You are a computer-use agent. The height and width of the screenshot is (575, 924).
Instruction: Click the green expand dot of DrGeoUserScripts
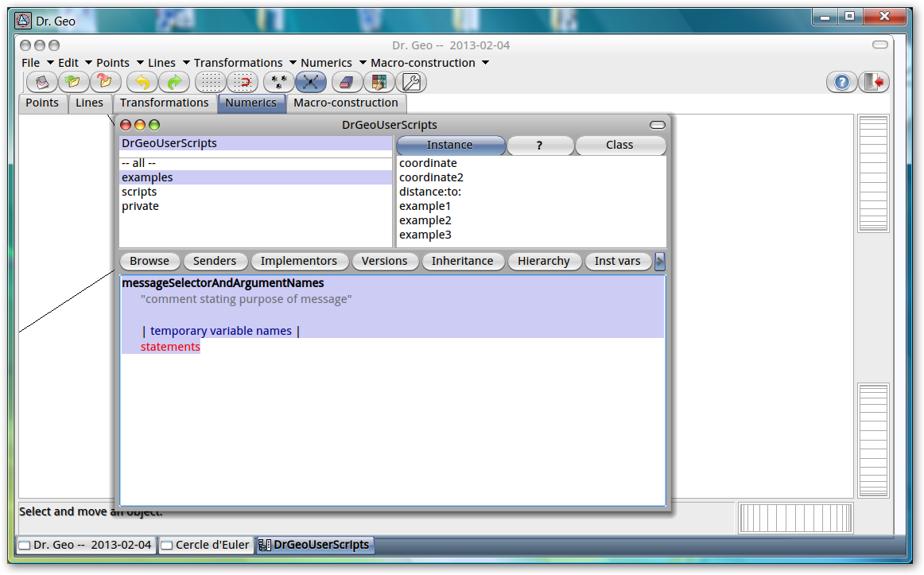point(154,125)
